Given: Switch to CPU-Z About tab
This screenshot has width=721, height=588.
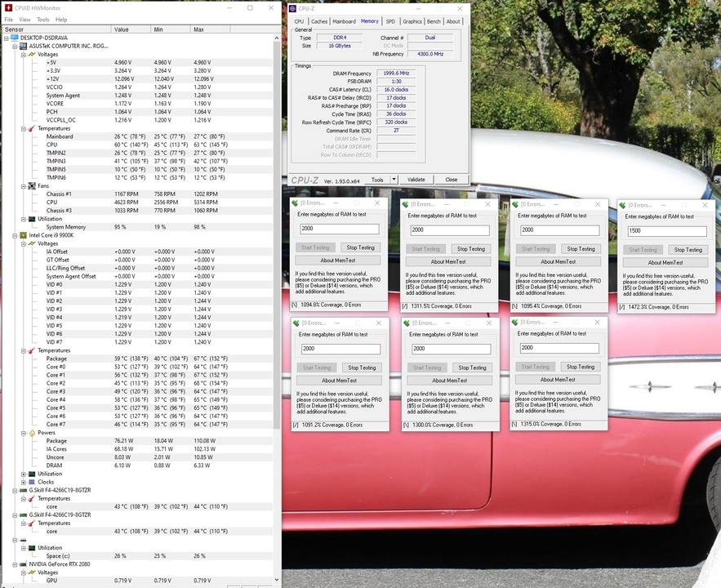Looking at the screenshot, I should pos(453,21).
